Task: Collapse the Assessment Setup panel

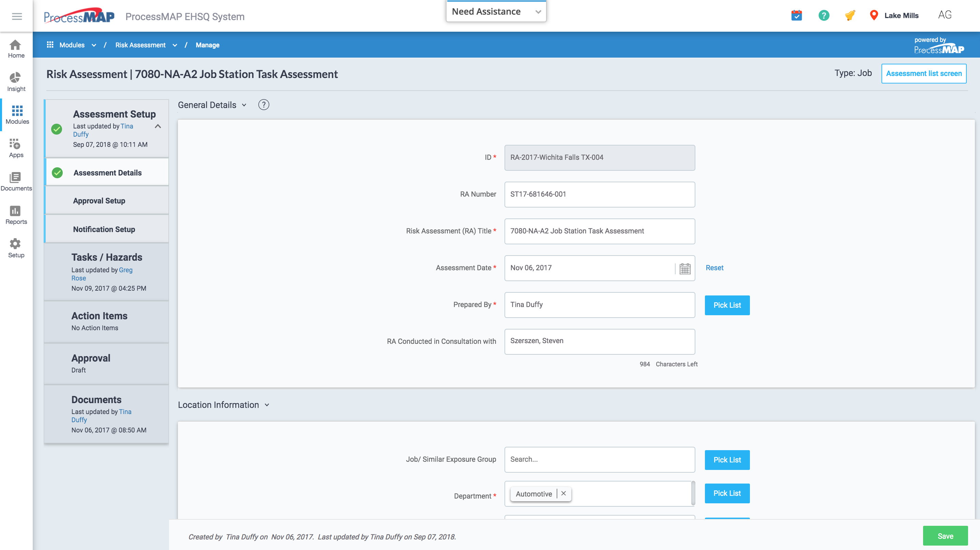Action: coord(158,126)
